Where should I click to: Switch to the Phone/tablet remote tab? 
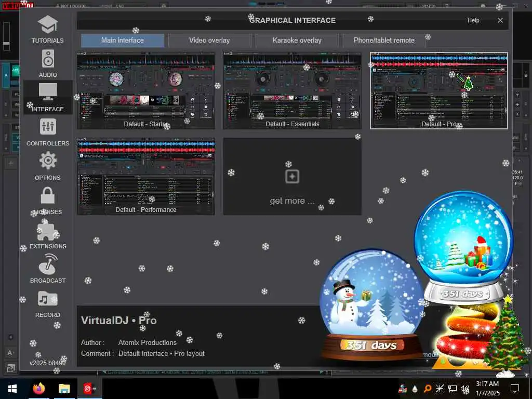(x=384, y=41)
